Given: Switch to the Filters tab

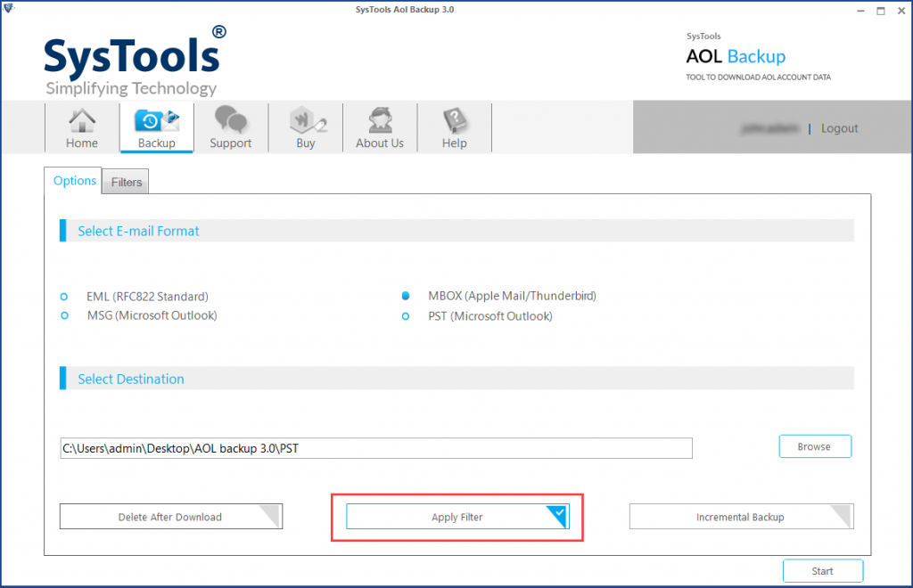Looking at the screenshot, I should pos(125,182).
